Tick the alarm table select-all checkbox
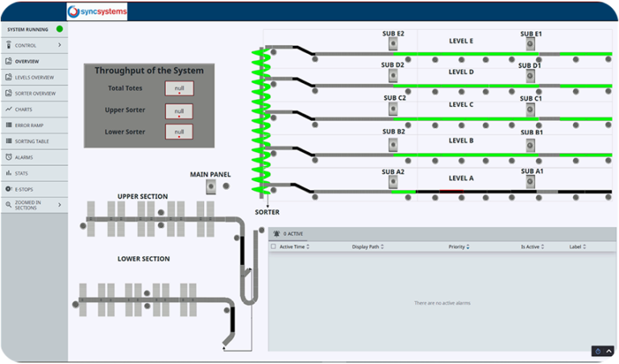 (273, 246)
